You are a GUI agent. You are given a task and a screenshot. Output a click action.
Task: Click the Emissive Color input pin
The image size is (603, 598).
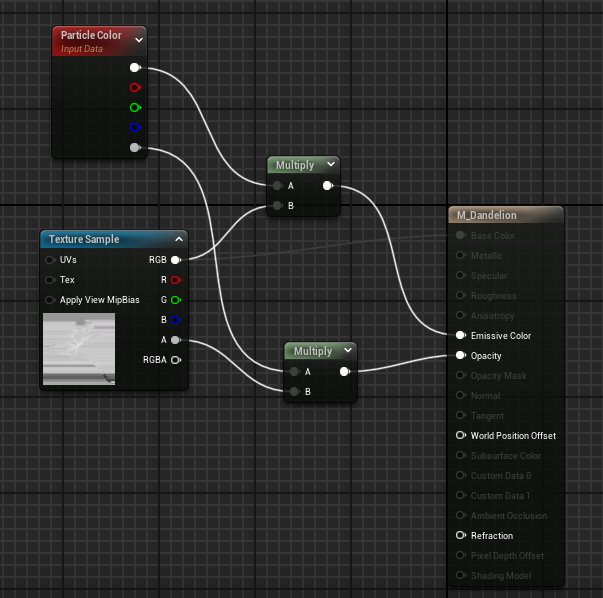click(x=461, y=336)
